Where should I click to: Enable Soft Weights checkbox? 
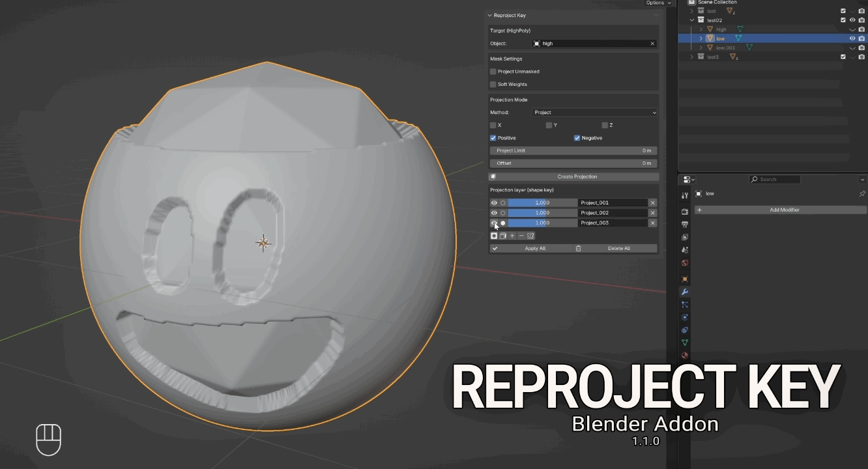pos(493,84)
